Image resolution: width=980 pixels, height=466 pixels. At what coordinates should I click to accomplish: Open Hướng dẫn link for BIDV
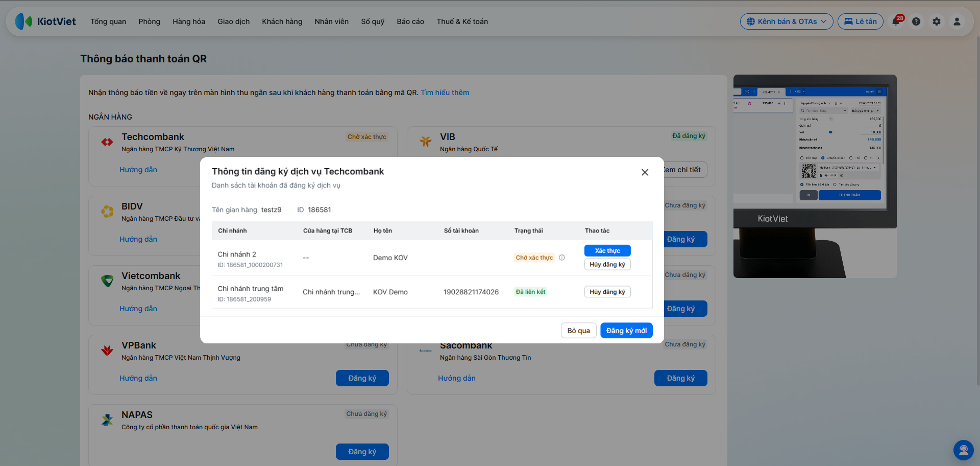point(138,239)
